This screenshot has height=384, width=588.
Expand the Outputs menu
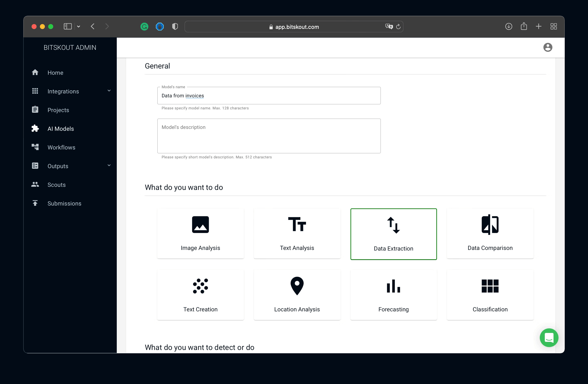(x=58, y=166)
